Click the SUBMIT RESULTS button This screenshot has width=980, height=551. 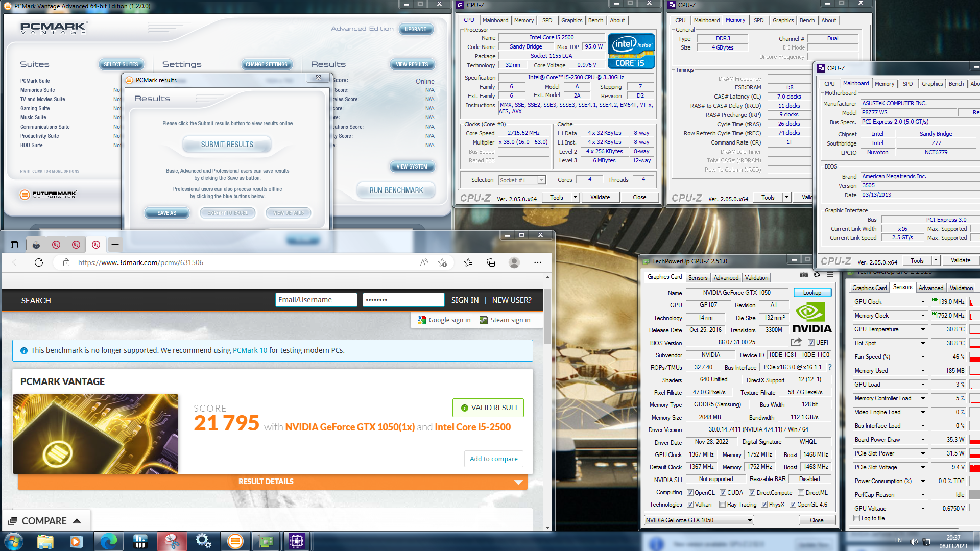(227, 145)
